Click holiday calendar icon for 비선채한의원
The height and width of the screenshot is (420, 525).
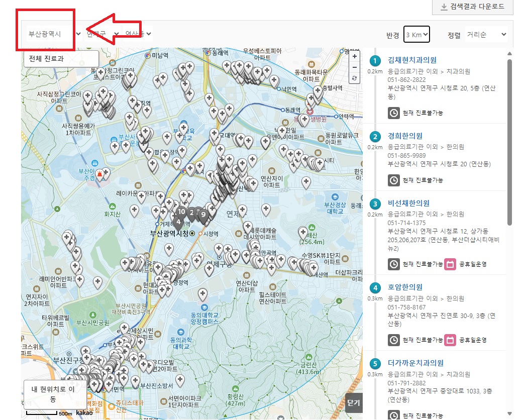(x=450, y=264)
